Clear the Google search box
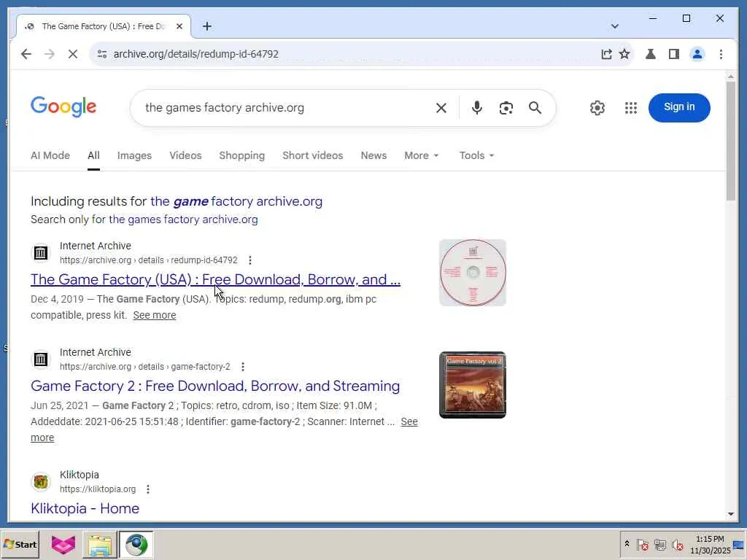Image resolution: width=747 pixels, height=560 pixels. coord(441,108)
